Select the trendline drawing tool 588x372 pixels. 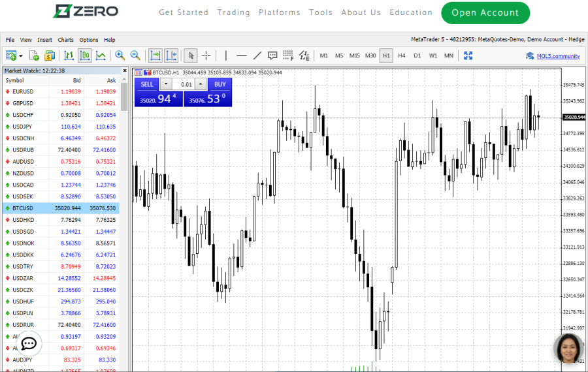257,56
